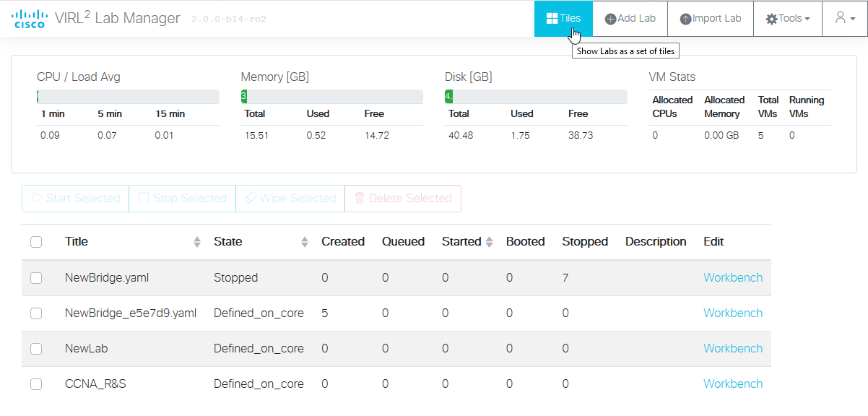Click the Stopped state of NewBridge.yaml

235,277
